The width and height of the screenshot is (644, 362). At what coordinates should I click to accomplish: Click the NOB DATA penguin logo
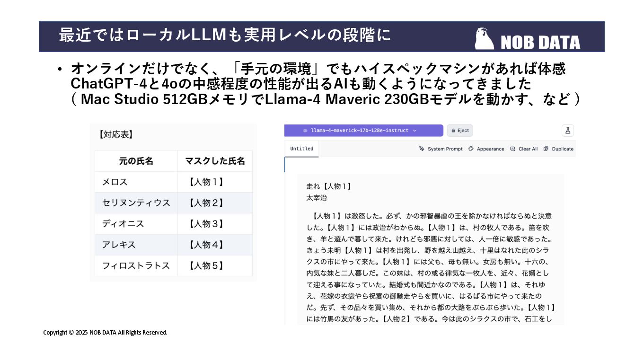[x=485, y=39]
